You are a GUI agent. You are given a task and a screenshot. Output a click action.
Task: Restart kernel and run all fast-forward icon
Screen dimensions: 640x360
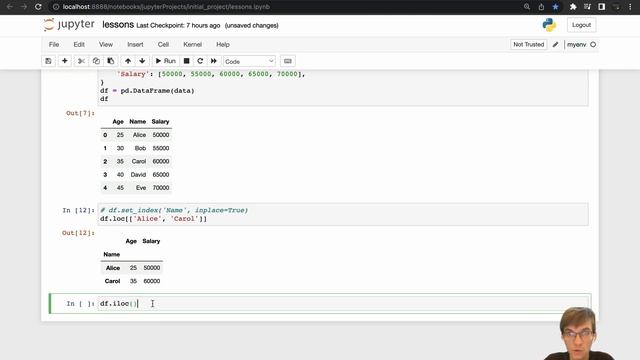click(x=213, y=61)
